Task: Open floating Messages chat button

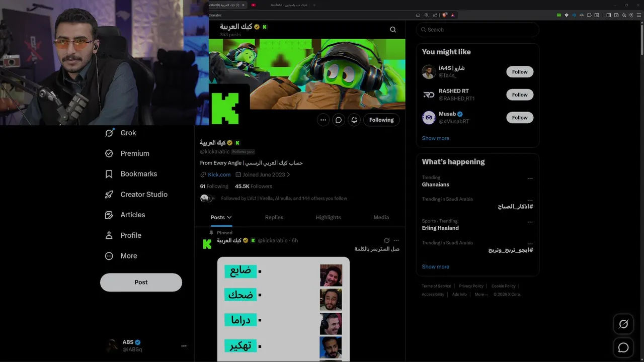Action: point(623,347)
